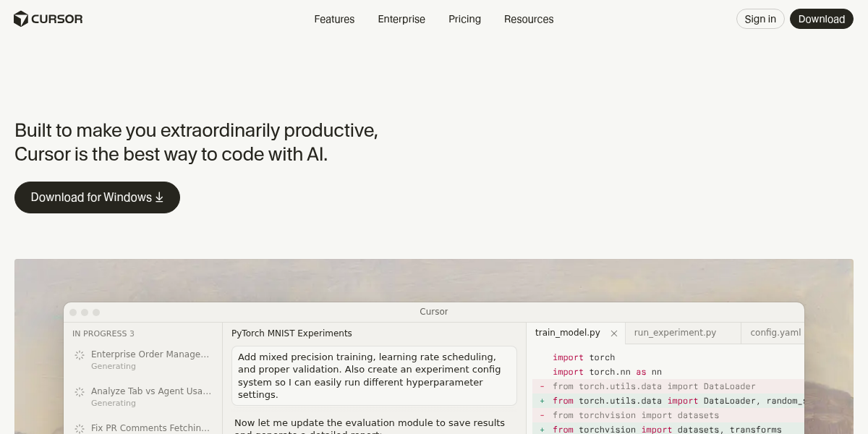The width and height of the screenshot is (868, 434).
Task: Switch to the config.yaml tab
Action: [775, 333]
